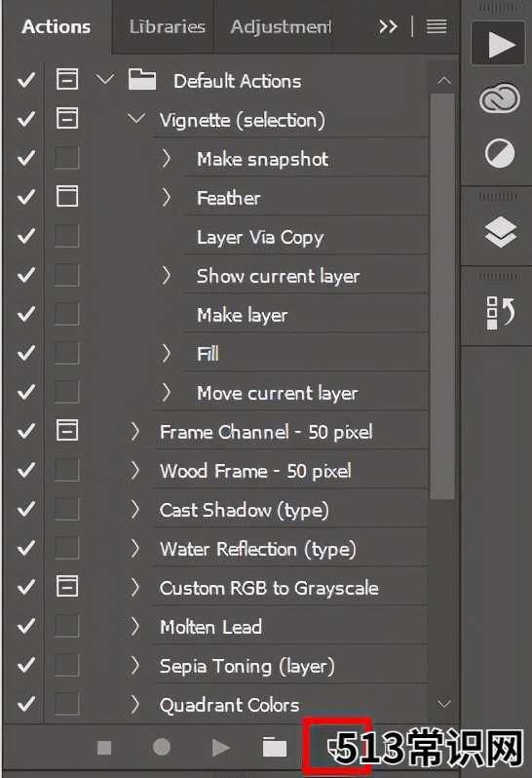The image size is (532, 778).
Task: Switch to the Libraries tab
Action: click(x=167, y=26)
